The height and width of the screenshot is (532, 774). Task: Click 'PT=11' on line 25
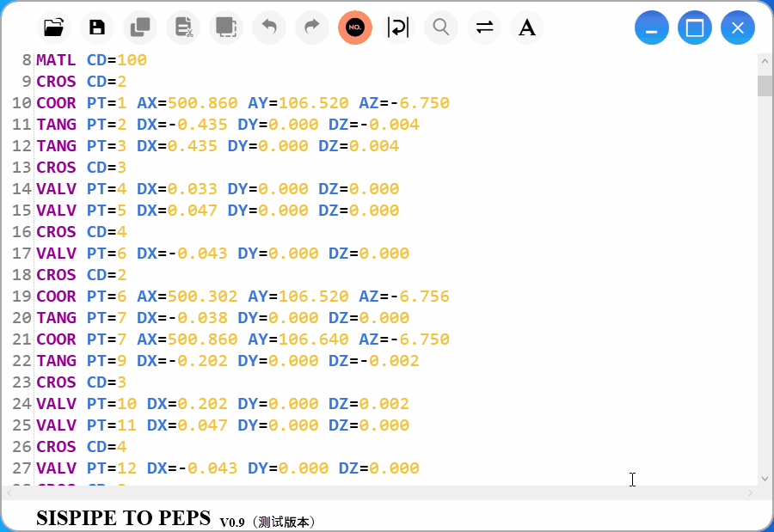[112, 425]
